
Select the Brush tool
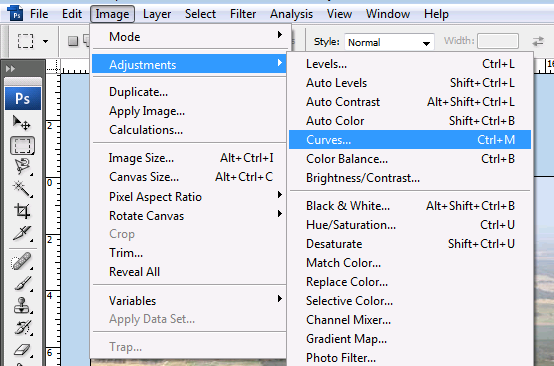point(22,284)
